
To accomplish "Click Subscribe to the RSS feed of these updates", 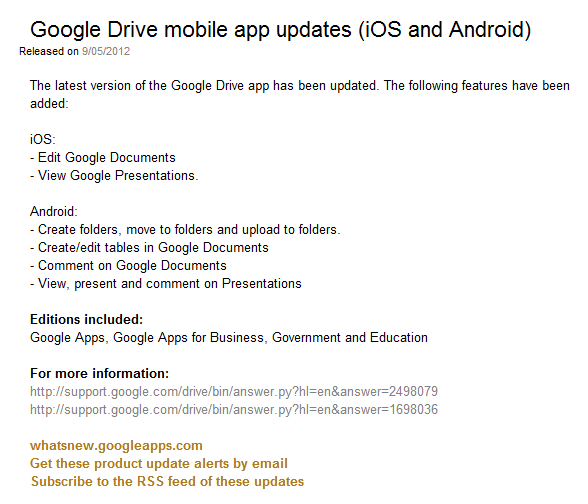I will click(167, 482).
